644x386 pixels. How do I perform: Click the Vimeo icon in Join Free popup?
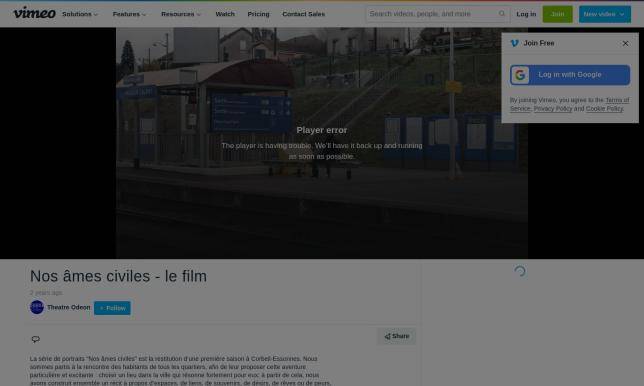pos(514,43)
